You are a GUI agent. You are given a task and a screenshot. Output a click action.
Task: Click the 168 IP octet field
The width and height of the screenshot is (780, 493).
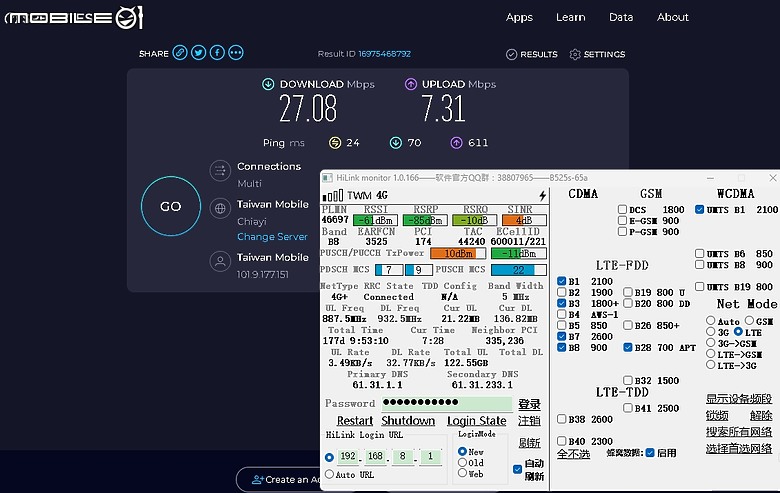(375, 456)
